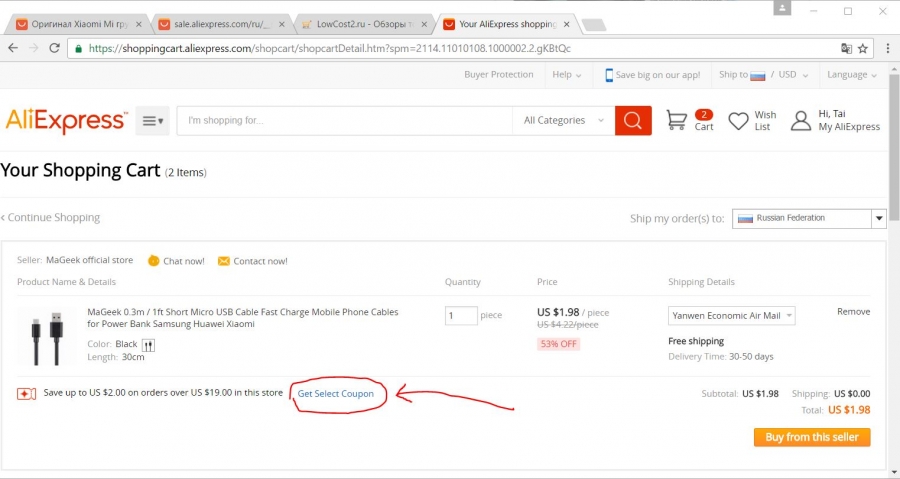Click the Get Select Coupon link
The image size is (900, 479).
336,394
